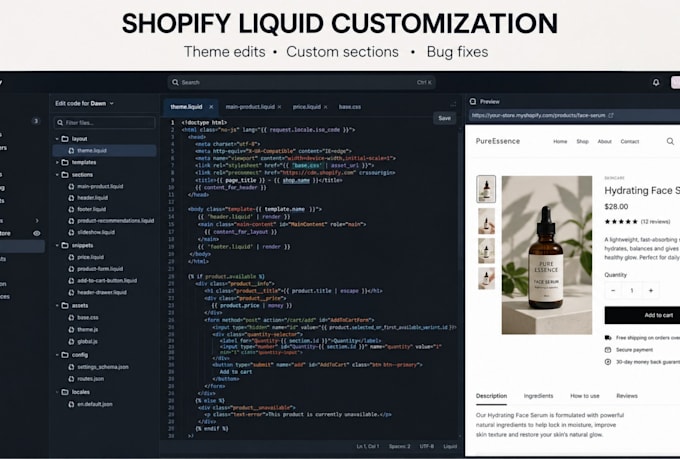Click the Filter files input field

[105, 123]
